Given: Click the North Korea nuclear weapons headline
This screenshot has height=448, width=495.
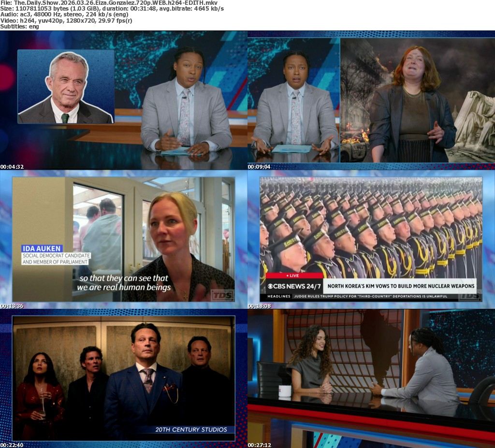Looking at the screenshot, I should pyautogui.click(x=399, y=286).
